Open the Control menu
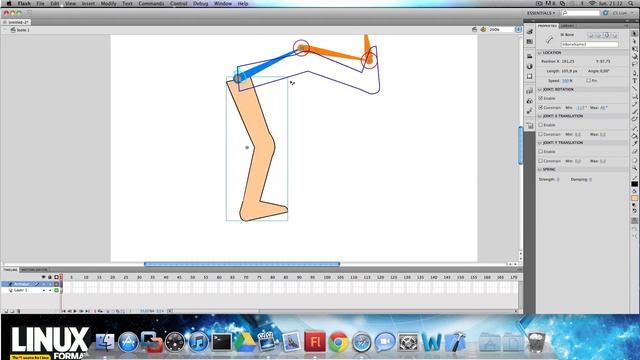 pos(178,3)
